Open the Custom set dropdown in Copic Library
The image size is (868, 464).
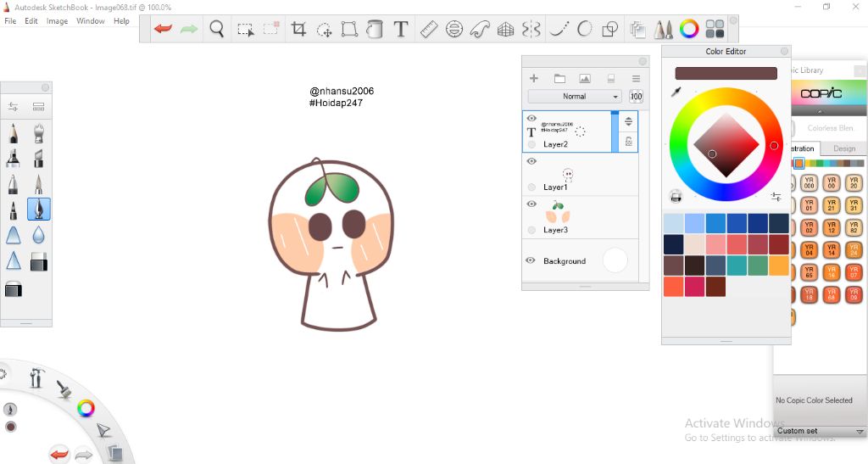point(820,431)
